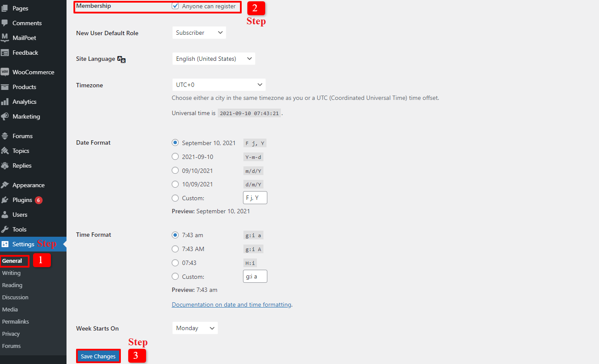Click the WooCommerce logo icon
Screen dimensions: 599x364
click(5, 72)
